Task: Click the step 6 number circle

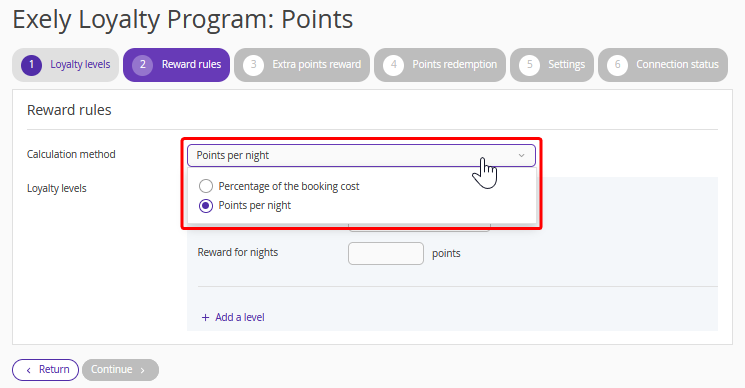Action: coord(617,65)
